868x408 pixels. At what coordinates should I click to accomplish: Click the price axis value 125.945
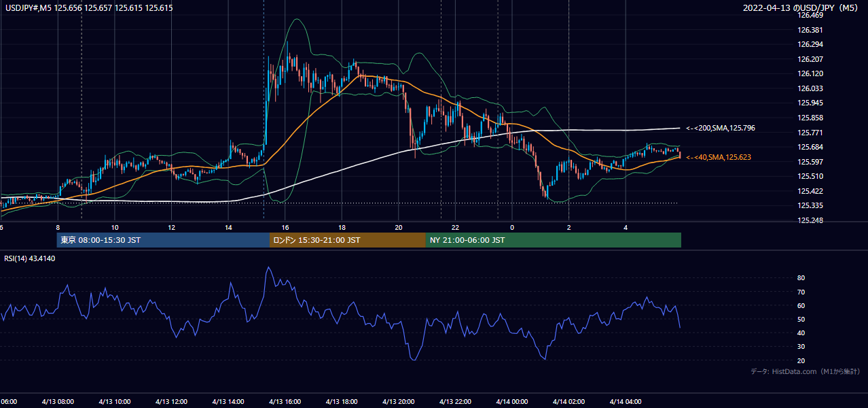pos(810,103)
